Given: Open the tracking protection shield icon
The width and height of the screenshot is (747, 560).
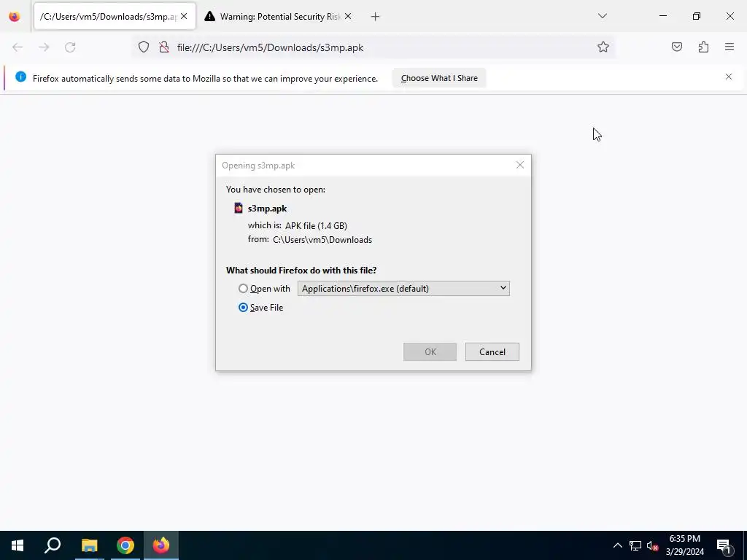Looking at the screenshot, I should point(144,47).
